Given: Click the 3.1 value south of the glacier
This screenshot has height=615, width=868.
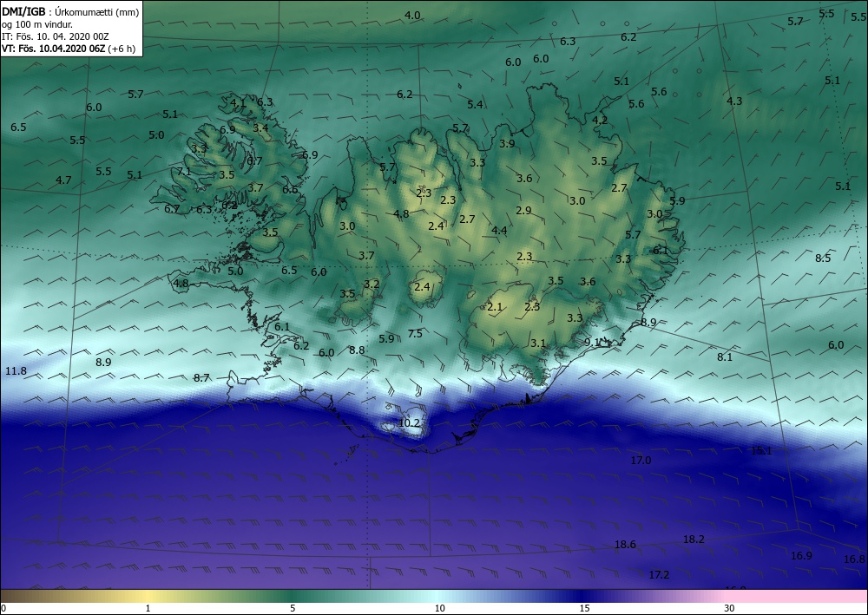Looking at the screenshot, I should coord(538,343).
